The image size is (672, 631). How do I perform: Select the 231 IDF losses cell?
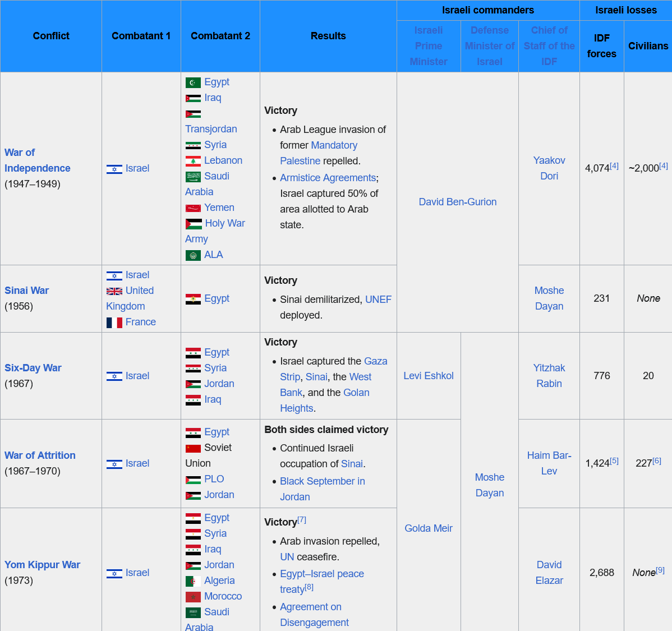[x=602, y=298]
